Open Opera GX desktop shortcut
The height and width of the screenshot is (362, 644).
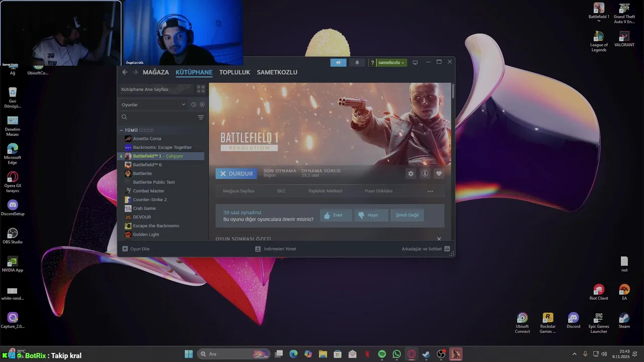click(x=13, y=182)
